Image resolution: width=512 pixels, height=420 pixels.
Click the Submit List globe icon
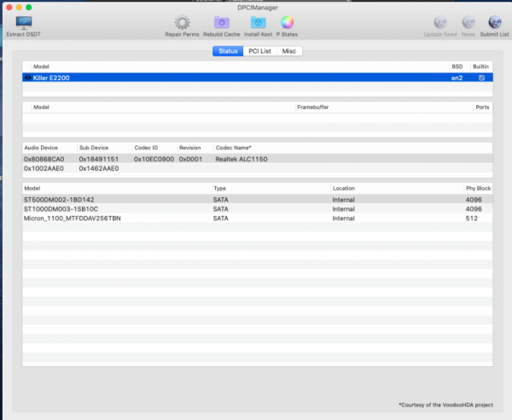tap(494, 23)
